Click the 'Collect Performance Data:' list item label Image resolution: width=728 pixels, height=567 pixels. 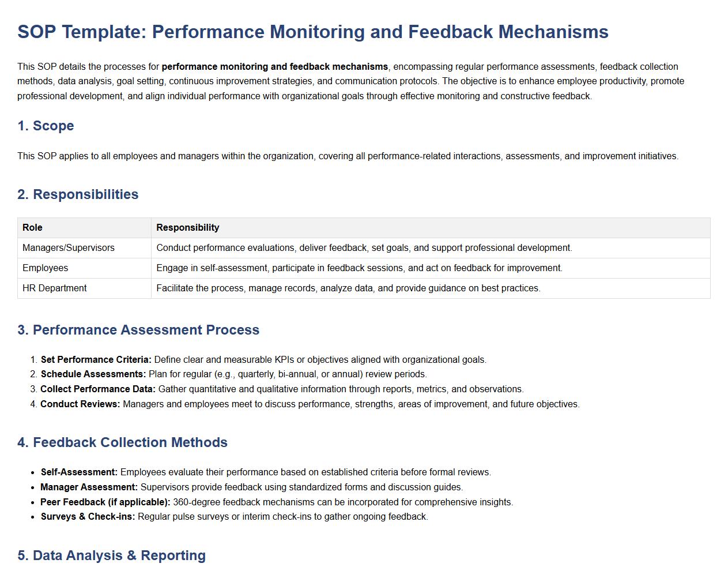click(x=97, y=389)
